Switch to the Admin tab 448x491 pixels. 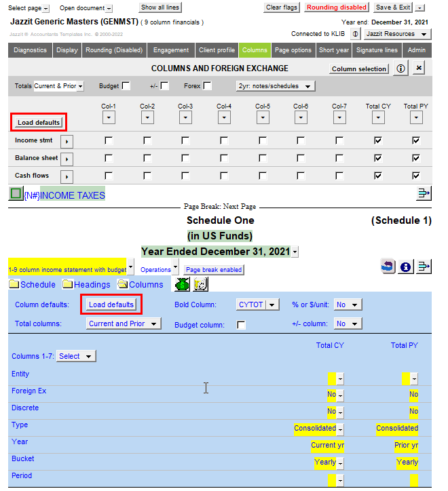pos(417,50)
